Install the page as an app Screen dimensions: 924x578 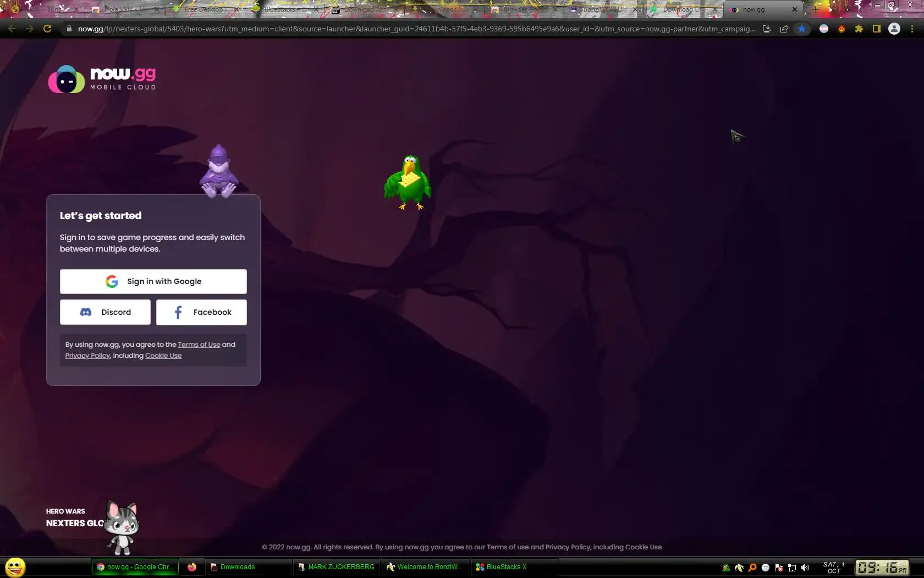(x=767, y=29)
